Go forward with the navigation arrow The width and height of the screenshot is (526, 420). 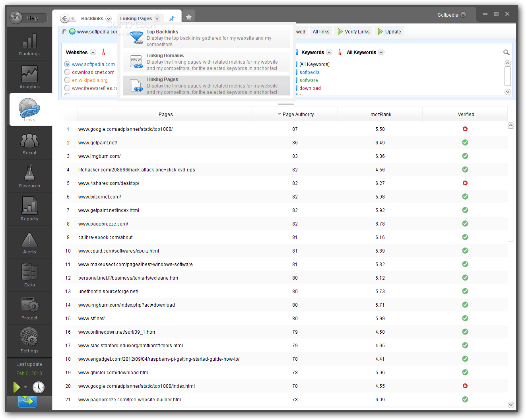pyautogui.click(x=73, y=18)
